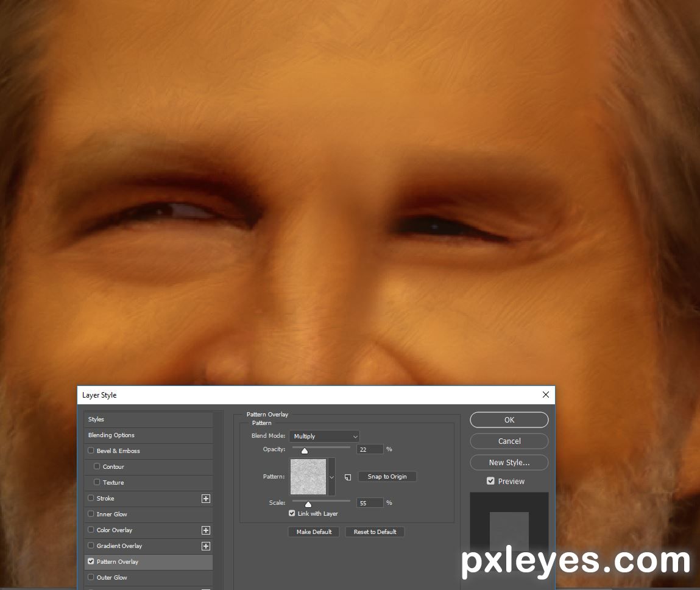The width and height of the screenshot is (700, 590).
Task: Click the Scale value field showing 55
Action: click(370, 503)
